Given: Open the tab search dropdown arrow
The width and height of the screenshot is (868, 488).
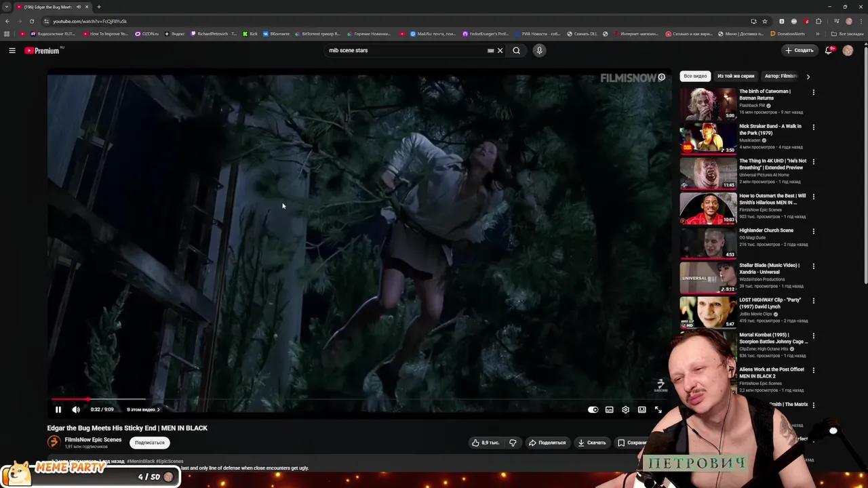Looking at the screenshot, I should tap(7, 7).
